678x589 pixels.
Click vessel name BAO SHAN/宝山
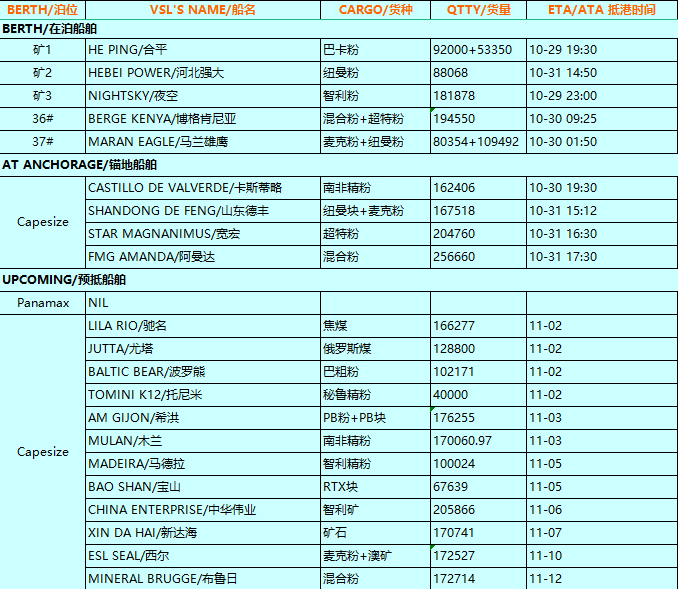click(x=134, y=487)
